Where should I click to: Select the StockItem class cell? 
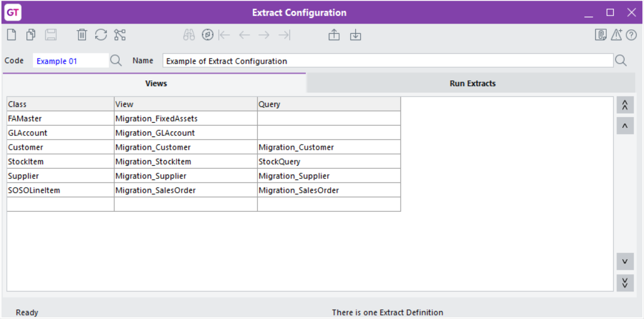(60, 162)
